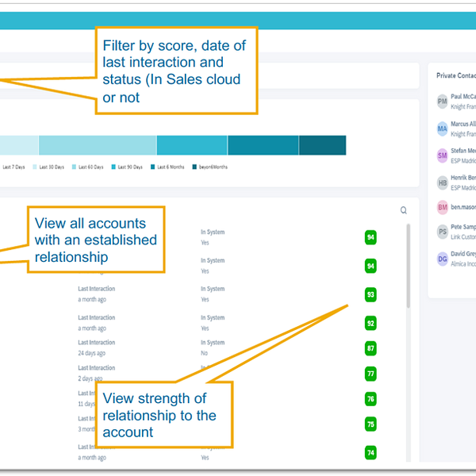Open the PS avatar for Pete Samp

tap(442, 232)
